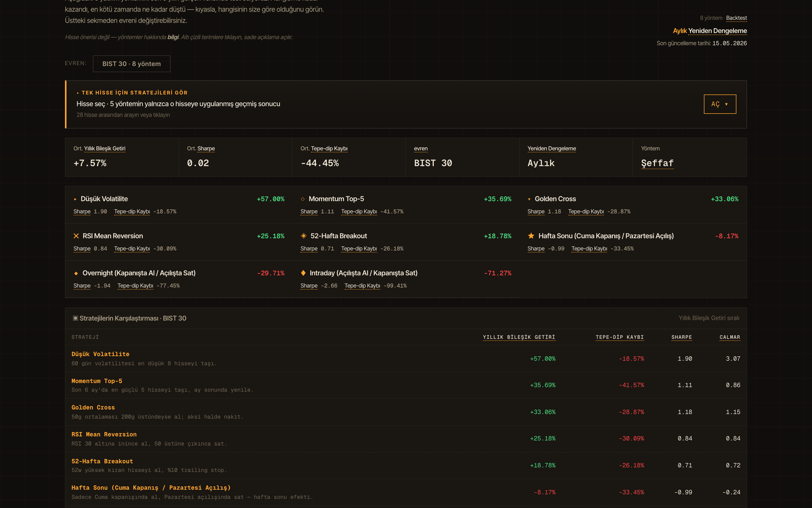The width and height of the screenshot is (812, 508).
Task: Click the triangle icon beside Düşük Volatilite card
Action: tap(75, 199)
